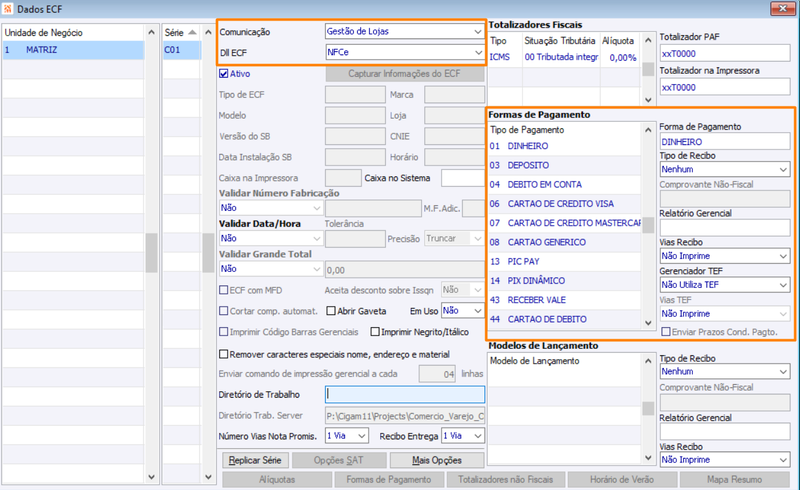Select the ICMS totalizer row
This screenshot has width=800, height=490.
[x=564, y=57]
